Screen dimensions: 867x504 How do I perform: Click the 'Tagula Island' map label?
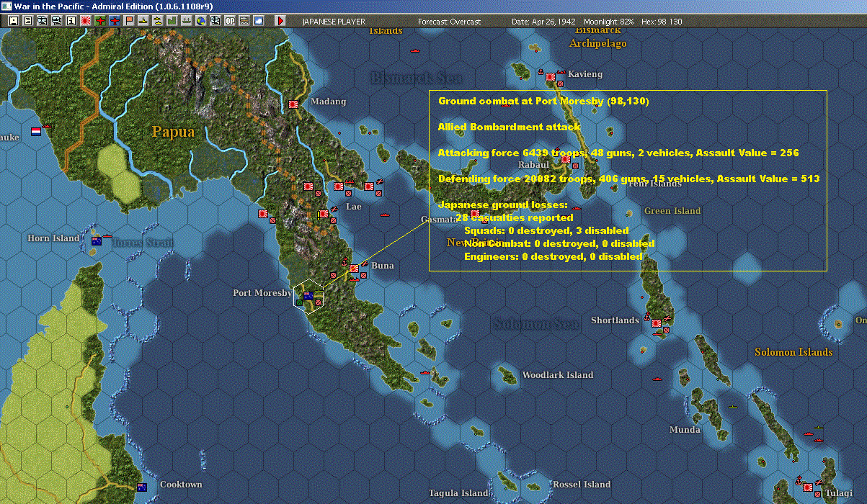tap(459, 493)
